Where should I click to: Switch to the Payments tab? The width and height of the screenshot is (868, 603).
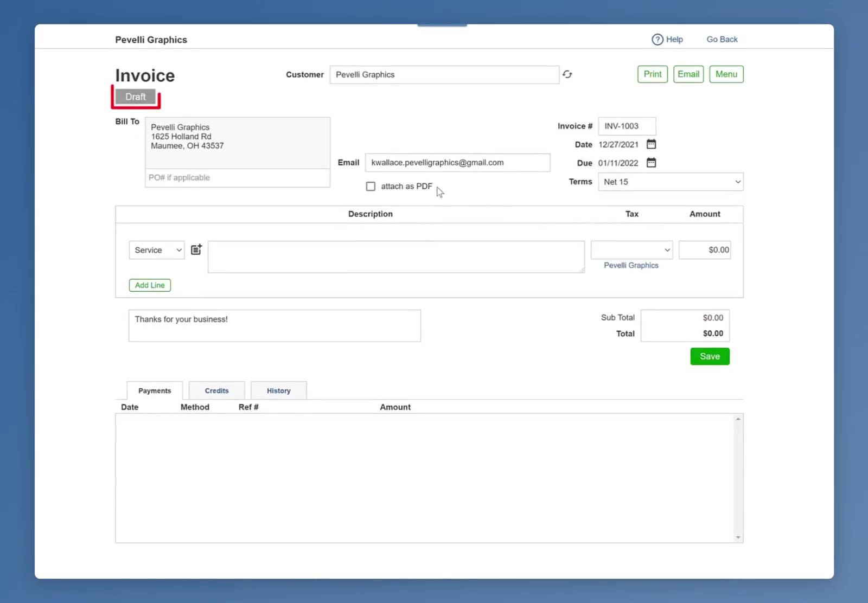click(x=155, y=390)
